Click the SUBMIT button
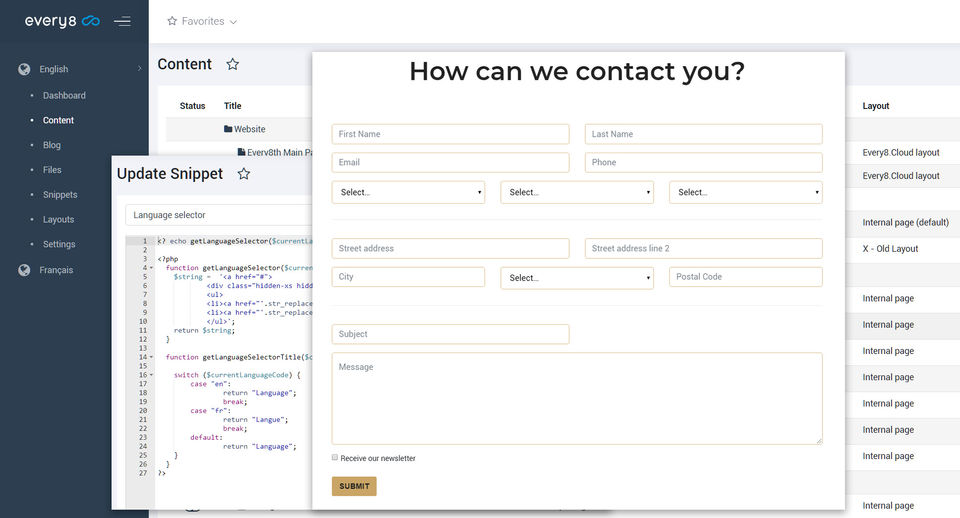This screenshot has height=518, width=960. click(354, 486)
